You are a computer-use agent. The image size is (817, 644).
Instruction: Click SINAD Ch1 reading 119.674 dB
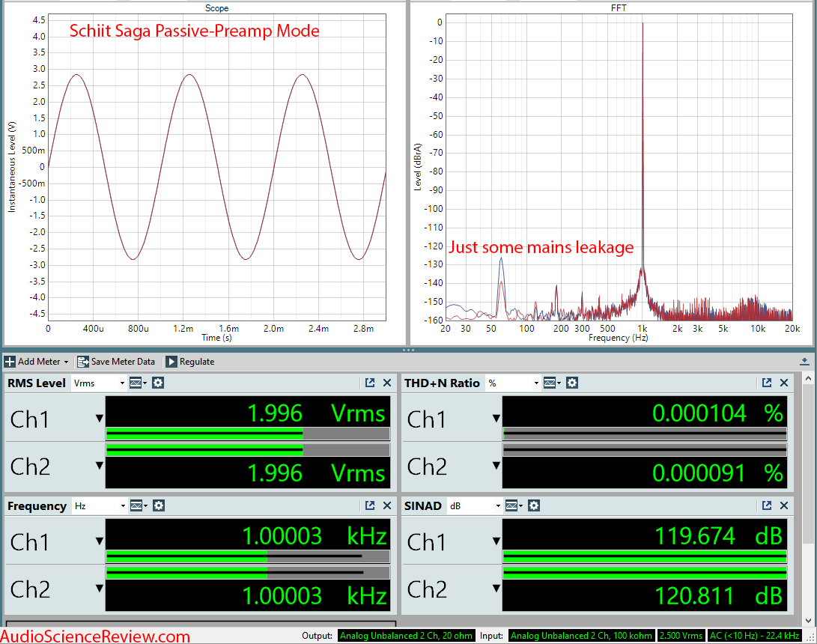point(718,536)
